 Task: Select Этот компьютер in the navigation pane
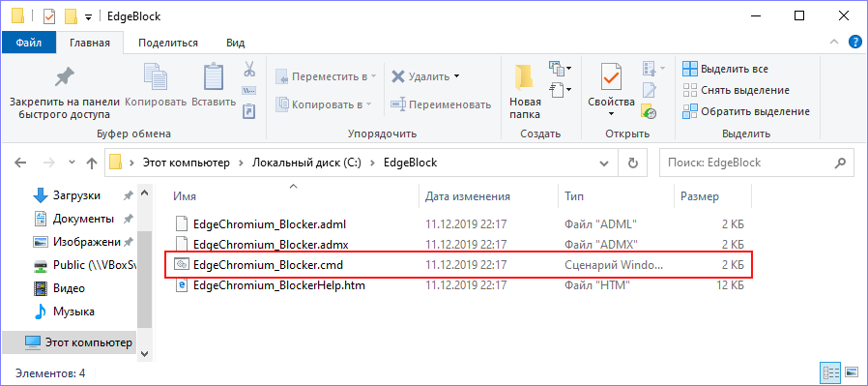point(69,342)
